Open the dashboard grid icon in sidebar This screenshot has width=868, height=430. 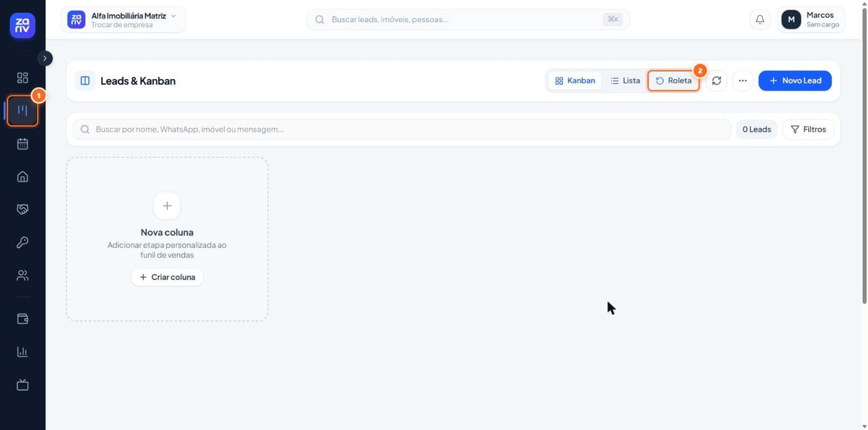point(22,77)
